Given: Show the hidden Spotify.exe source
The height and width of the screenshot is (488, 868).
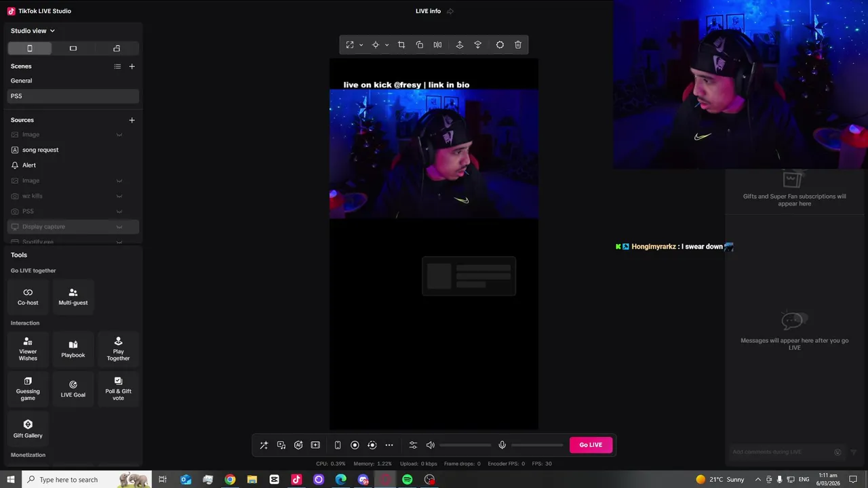Looking at the screenshot, I should point(119,241).
